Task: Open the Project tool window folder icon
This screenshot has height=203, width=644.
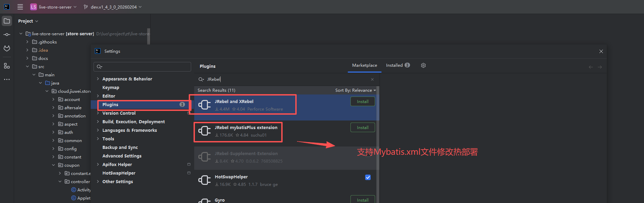Action: 7,21
